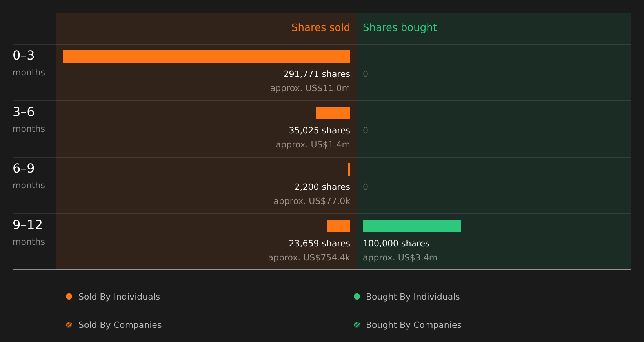Click the 291,771 shares value
Viewport: 644px width, 342px height.
point(317,74)
